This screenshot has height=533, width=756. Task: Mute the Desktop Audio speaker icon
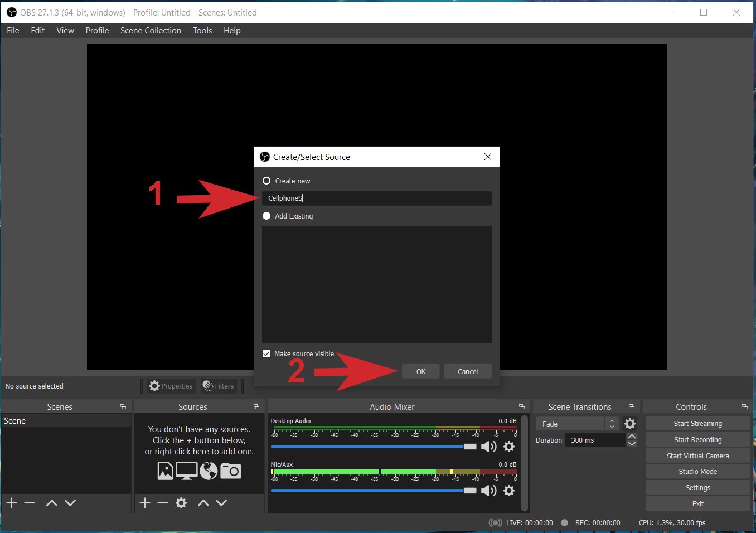point(489,446)
